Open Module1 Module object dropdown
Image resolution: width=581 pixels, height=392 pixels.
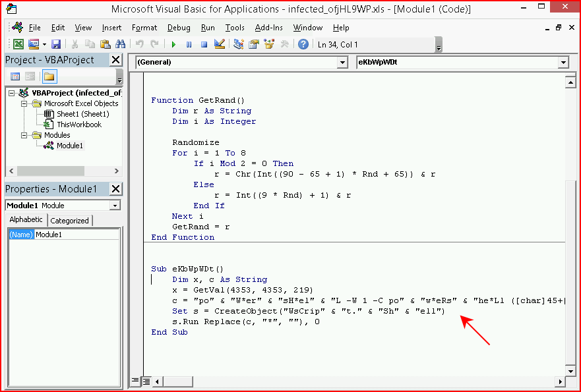coord(115,206)
